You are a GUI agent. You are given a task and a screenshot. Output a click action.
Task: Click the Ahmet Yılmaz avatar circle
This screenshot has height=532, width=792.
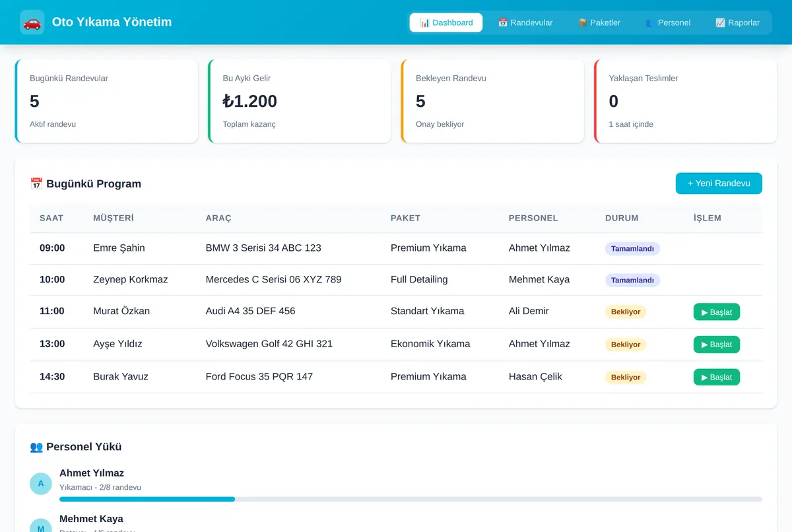(41, 483)
